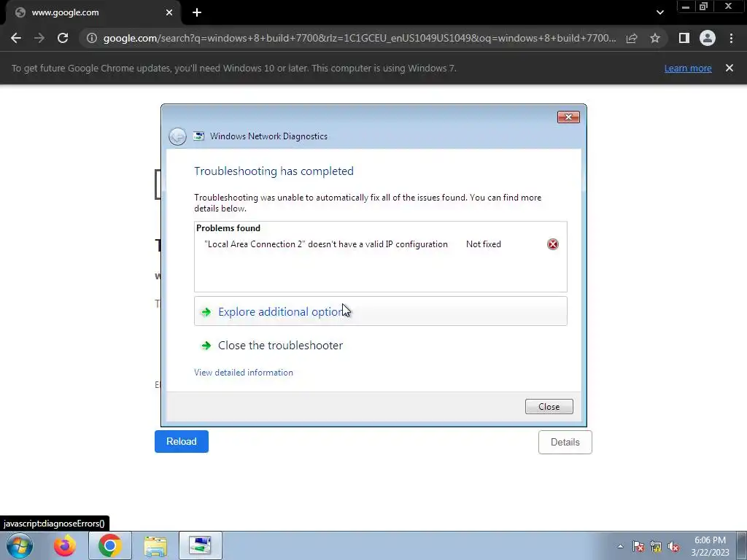Image resolution: width=747 pixels, height=560 pixels.
Task: Dismiss the Chrome update infobar
Action: (x=729, y=68)
